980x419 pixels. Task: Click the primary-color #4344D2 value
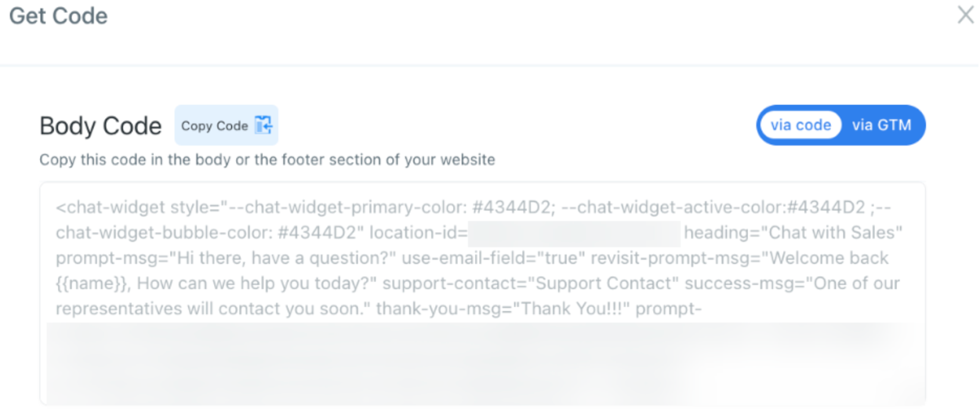513,207
